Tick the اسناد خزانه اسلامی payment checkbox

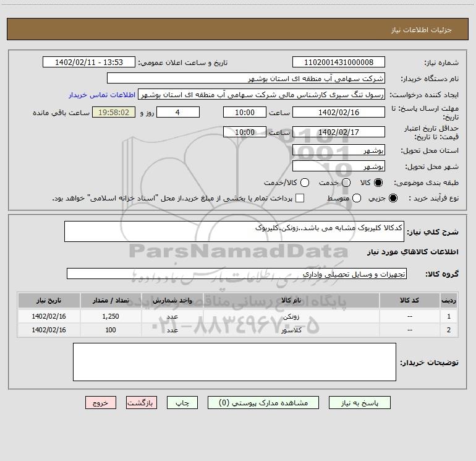click(x=300, y=198)
